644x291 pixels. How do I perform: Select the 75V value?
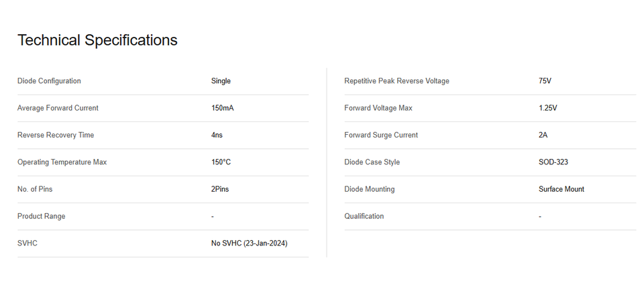coord(545,81)
